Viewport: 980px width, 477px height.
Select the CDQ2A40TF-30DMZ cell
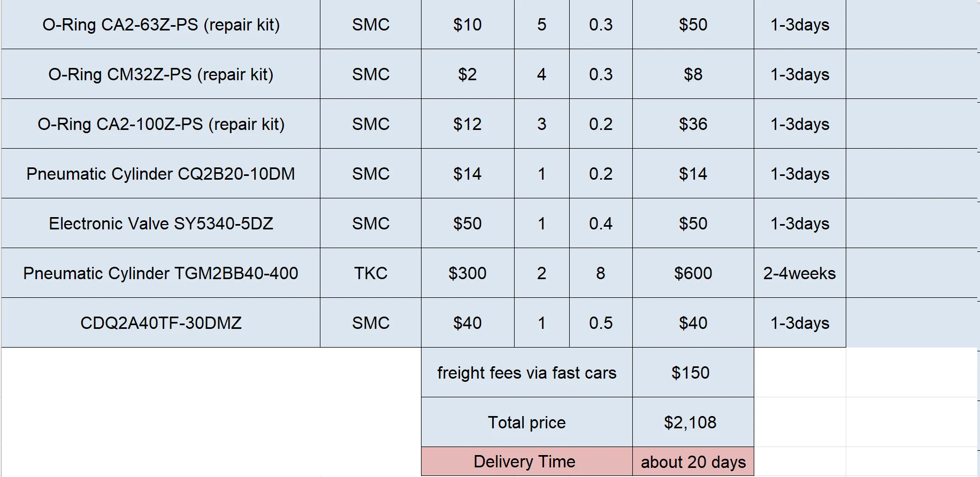click(x=160, y=323)
